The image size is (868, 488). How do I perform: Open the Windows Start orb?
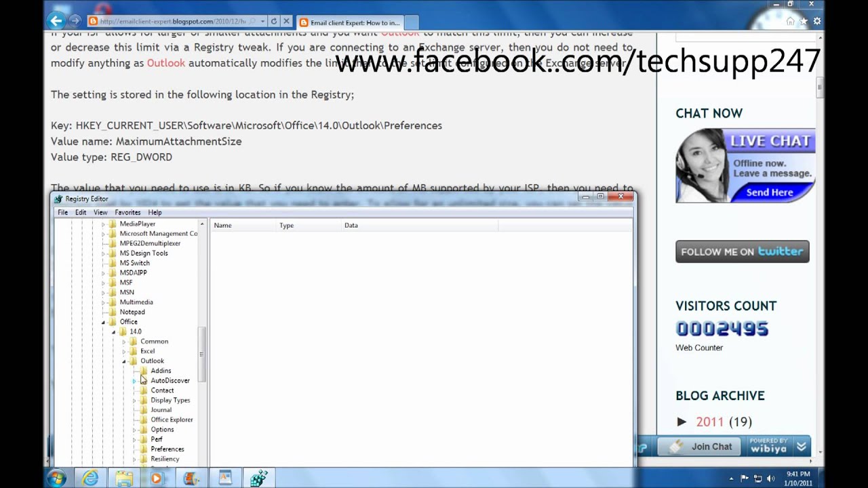[57, 479]
